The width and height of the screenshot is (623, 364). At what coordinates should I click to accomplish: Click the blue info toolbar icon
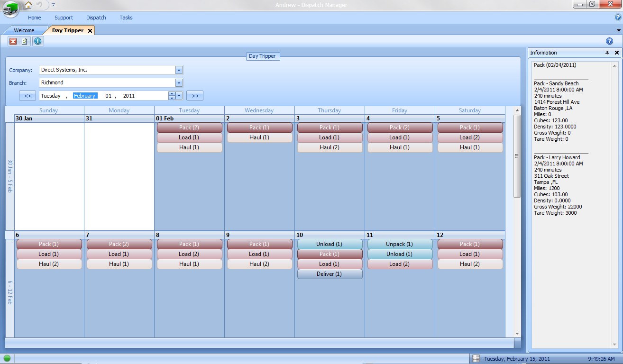38,41
